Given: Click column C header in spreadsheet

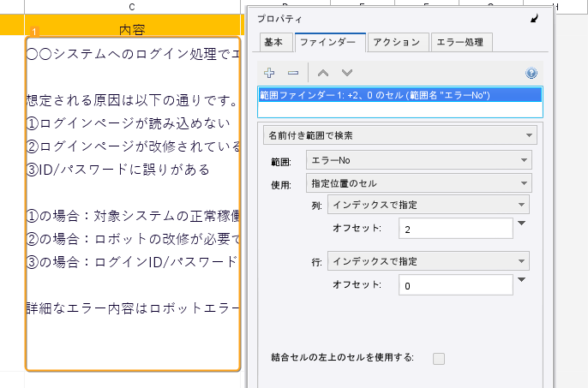Looking at the screenshot, I should (x=132, y=7).
